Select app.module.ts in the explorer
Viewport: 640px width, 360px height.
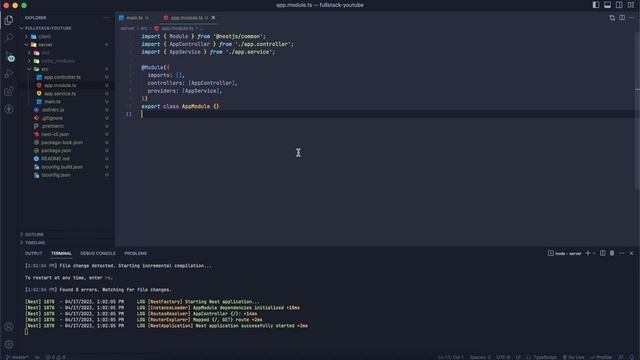click(60, 85)
